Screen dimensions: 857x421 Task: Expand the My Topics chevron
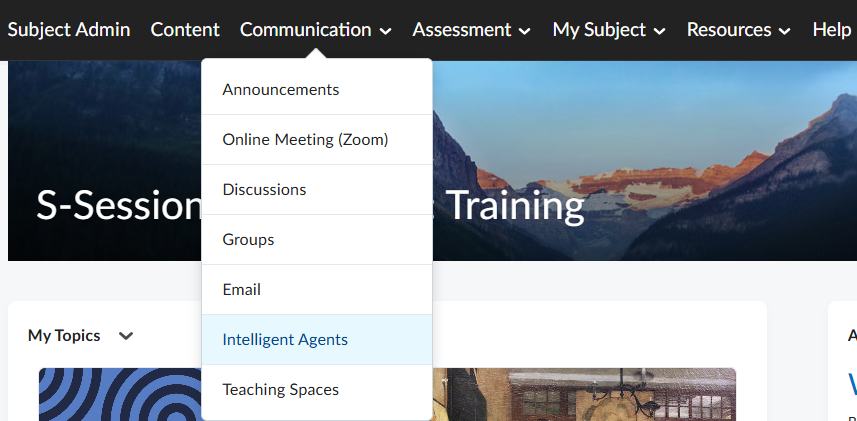click(x=126, y=336)
